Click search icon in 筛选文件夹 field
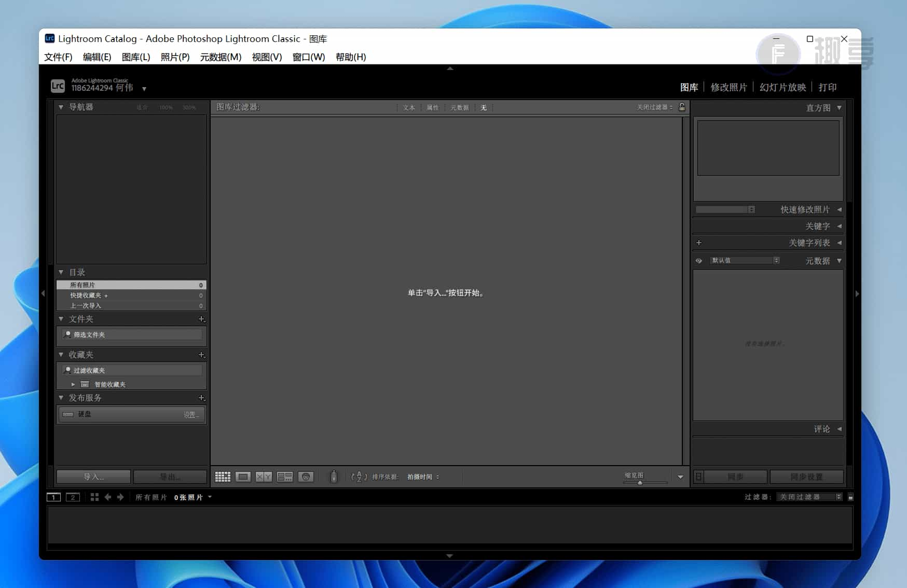 click(67, 334)
